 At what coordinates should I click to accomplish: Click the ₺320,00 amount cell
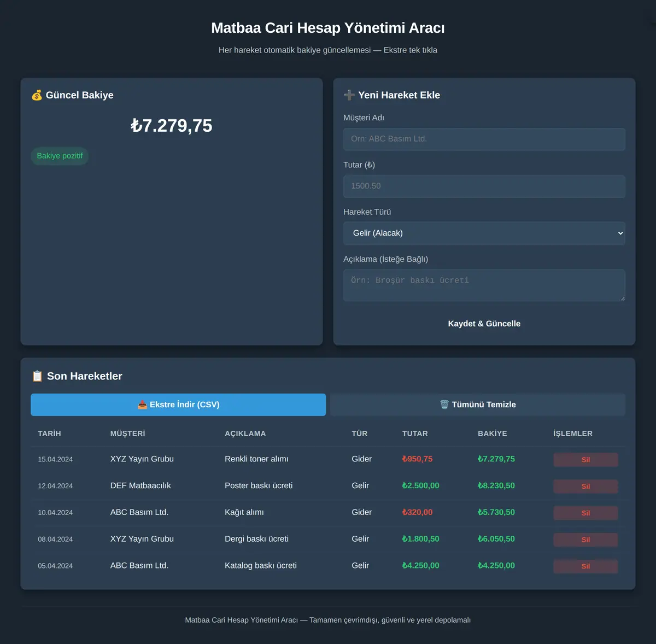417,512
